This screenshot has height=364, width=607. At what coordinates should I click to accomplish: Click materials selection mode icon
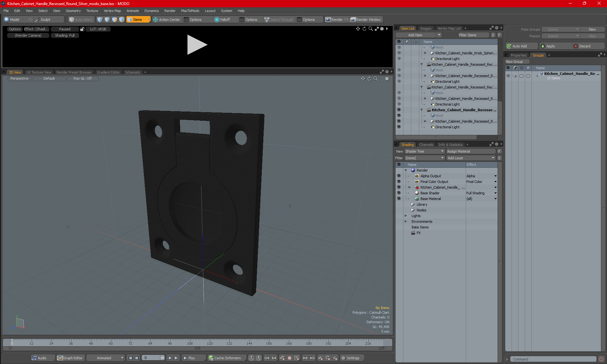pyautogui.click(x=122, y=20)
